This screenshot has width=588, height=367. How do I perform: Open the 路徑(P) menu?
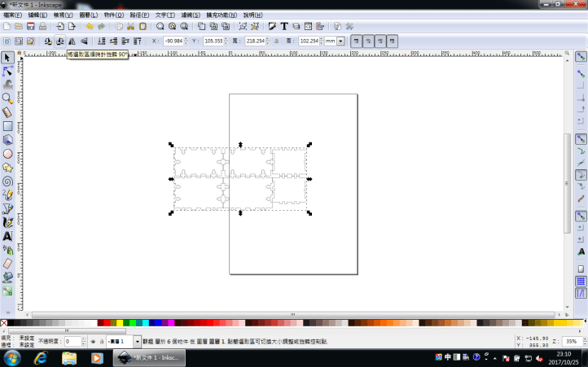(x=139, y=15)
